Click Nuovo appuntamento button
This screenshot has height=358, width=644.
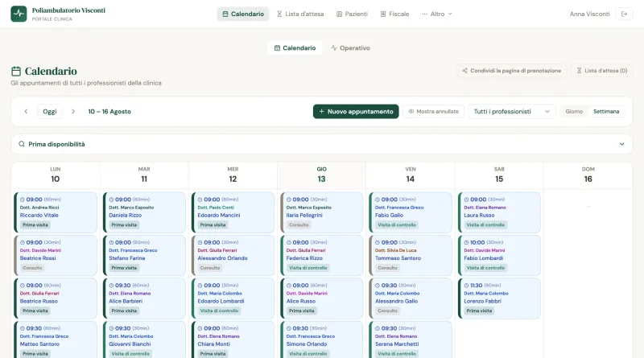coord(356,111)
